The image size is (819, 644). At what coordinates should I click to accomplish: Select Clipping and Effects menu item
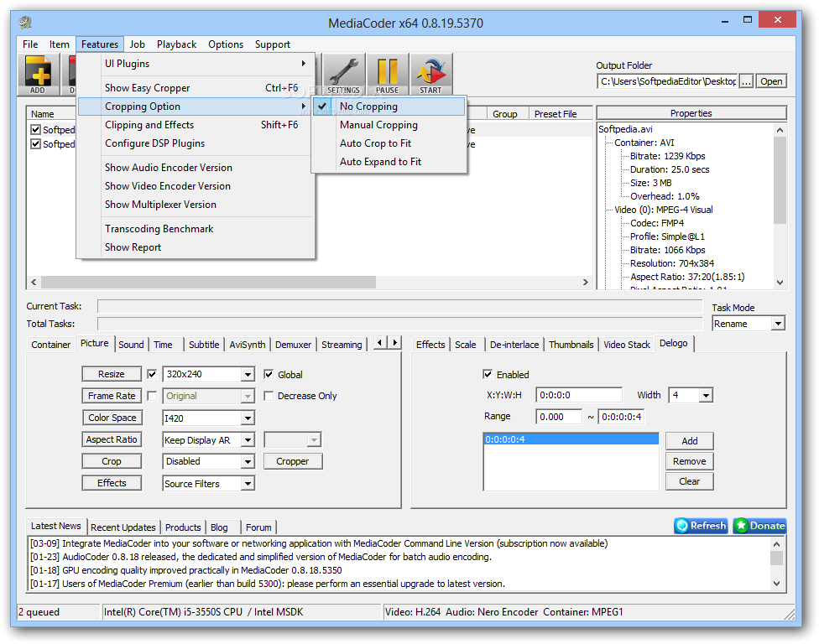pyautogui.click(x=196, y=125)
